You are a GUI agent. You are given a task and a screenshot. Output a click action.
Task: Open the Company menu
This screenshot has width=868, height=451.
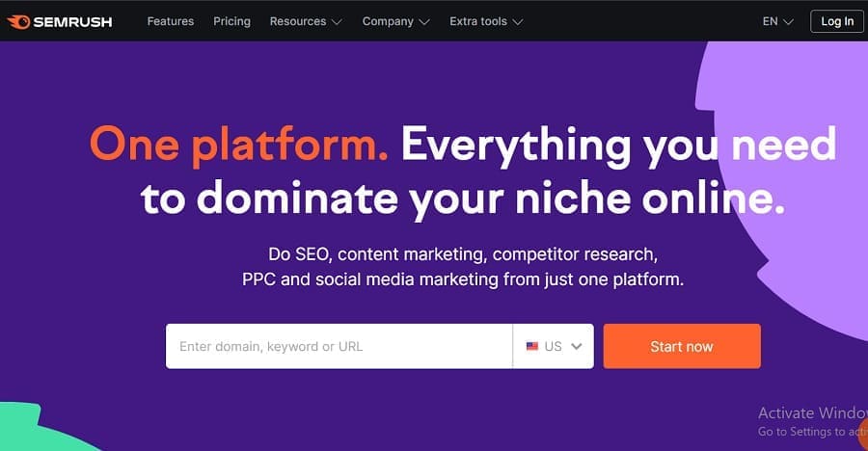pyautogui.click(x=388, y=21)
